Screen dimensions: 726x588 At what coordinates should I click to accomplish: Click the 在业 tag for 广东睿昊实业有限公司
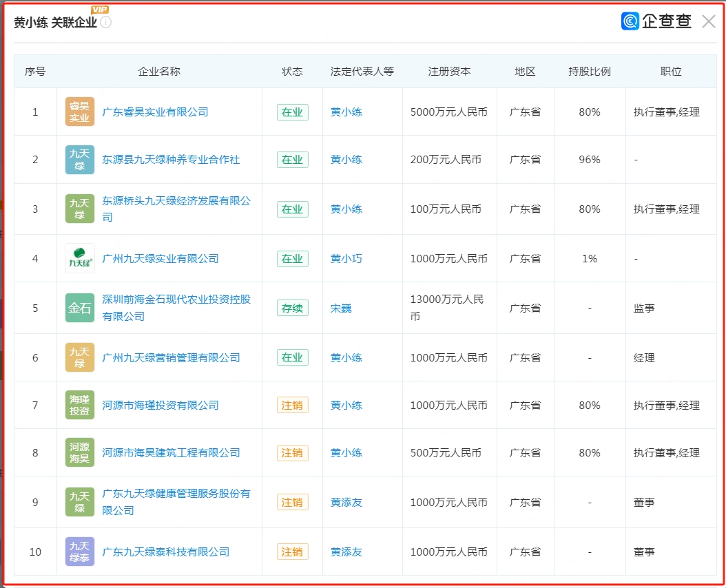pyautogui.click(x=292, y=112)
